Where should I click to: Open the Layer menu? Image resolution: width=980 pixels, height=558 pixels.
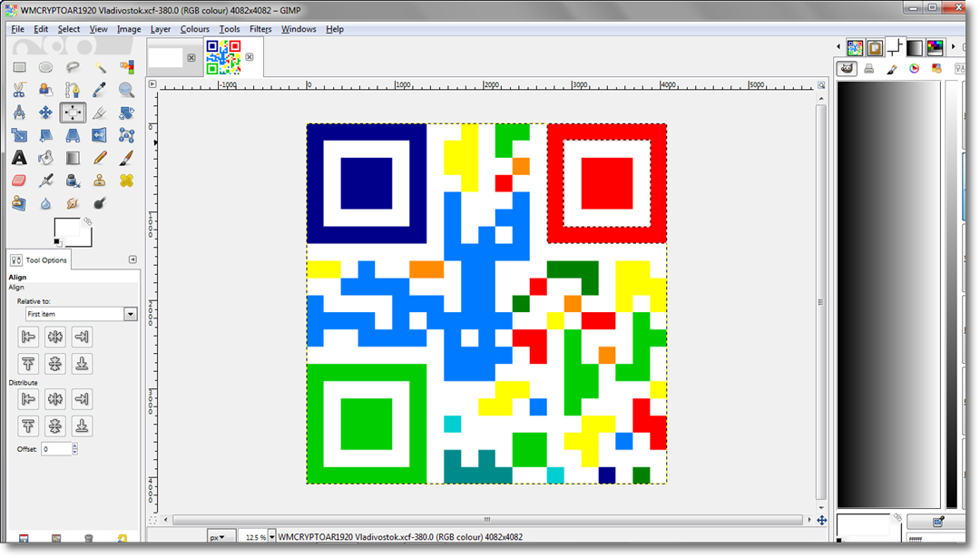pyautogui.click(x=160, y=29)
